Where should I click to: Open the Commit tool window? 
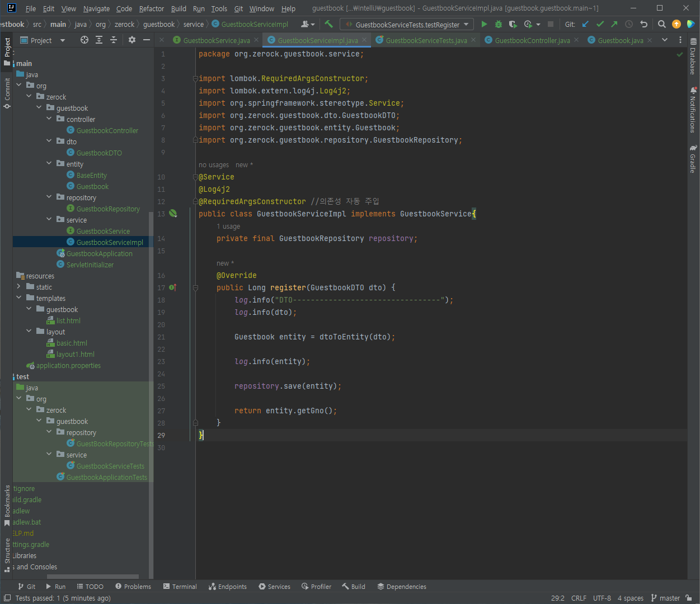[7, 93]
